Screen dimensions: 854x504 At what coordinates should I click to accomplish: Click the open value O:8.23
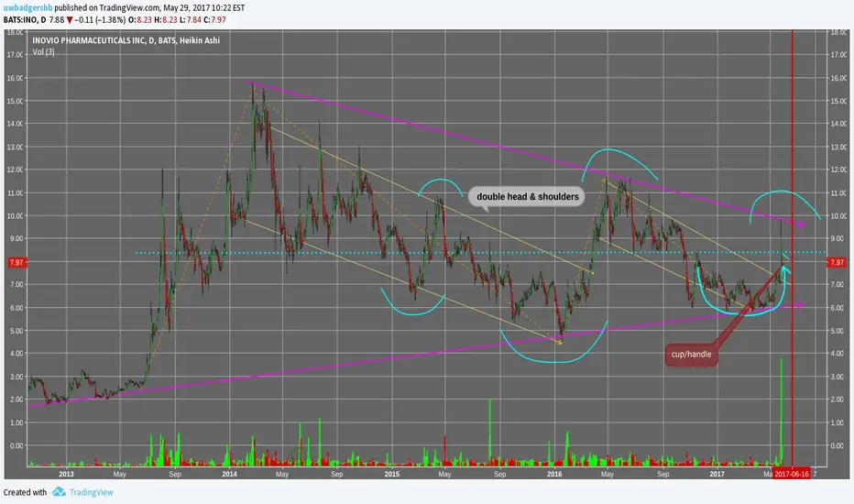point(140,19)
